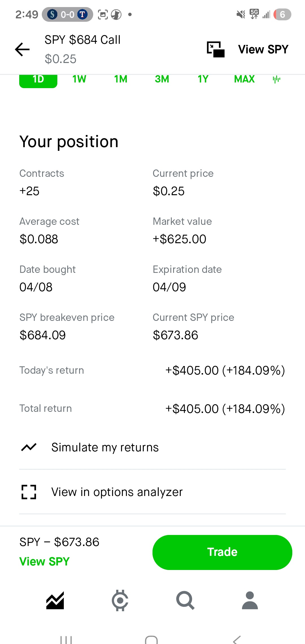Switch chart to 1M range
Viewport: 305px width, 644px height.
click(x=121, y=79)
